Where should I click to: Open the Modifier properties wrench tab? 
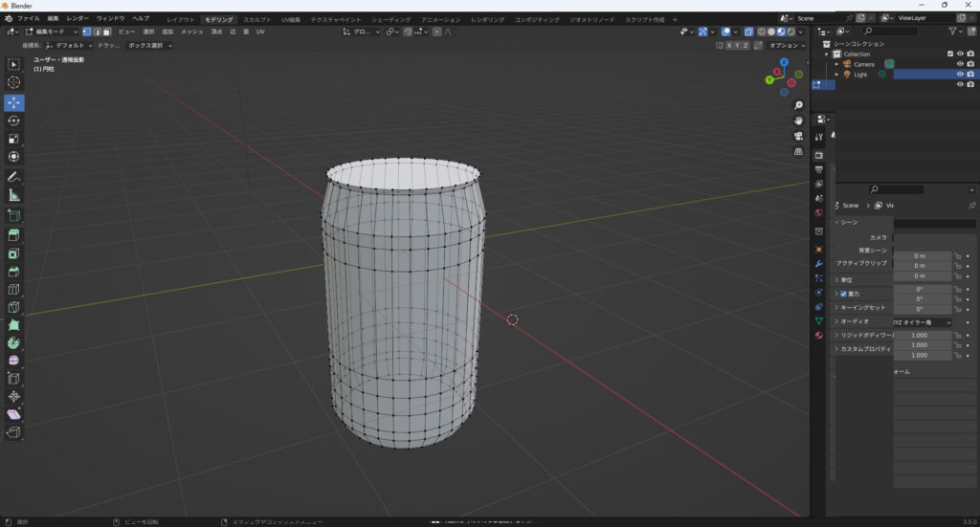pyautogui.click(x=819, y=264)
